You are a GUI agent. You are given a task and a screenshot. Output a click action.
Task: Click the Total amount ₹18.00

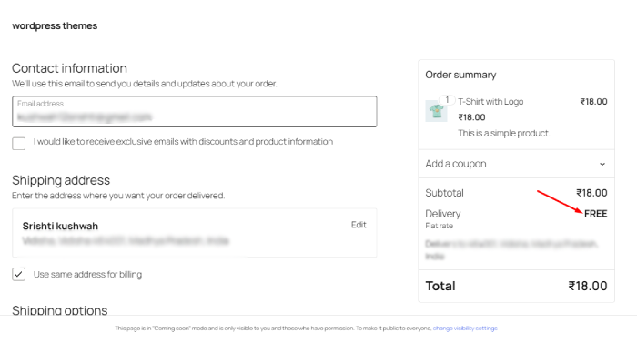pyautogui.click(x=587, y=286)
